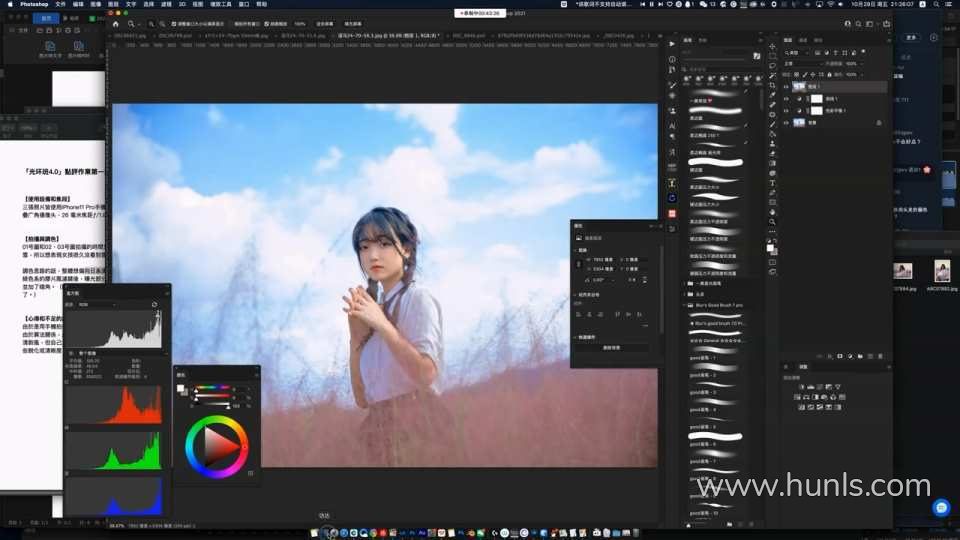This screenshot has height=540, width=960.
Task: Click the Home icon in options bar
Action: pos(116,24)
